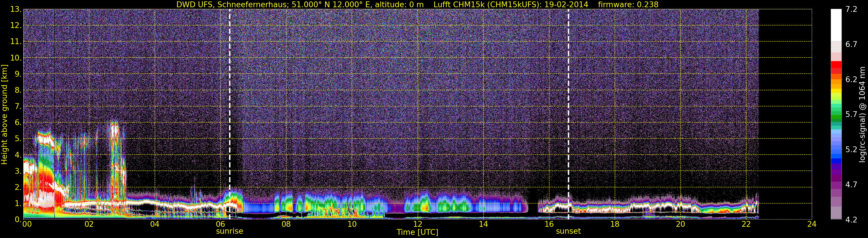Image resolution: width=868 pixels, height=238 pixels.
Task: Click the time axis tick label '16'
Action: [x=549, y=224]
